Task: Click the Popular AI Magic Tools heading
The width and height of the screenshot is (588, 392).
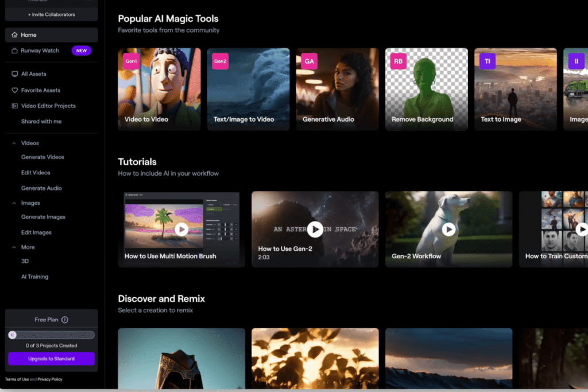Action: (168, 19)
